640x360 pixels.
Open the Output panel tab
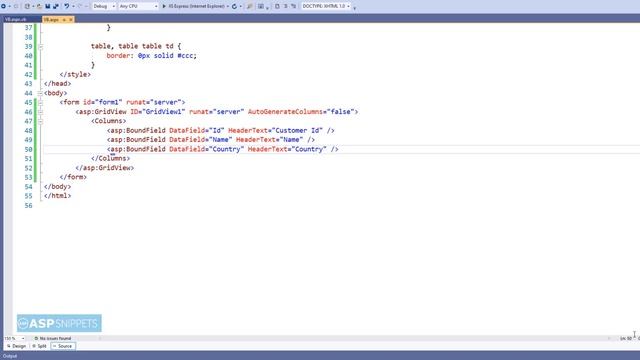click(10, 356)
